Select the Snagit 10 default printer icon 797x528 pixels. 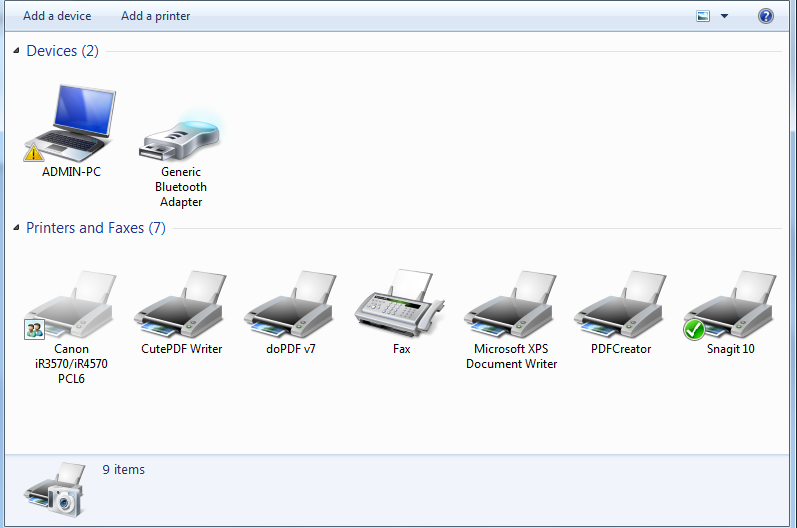click(730, 304)
